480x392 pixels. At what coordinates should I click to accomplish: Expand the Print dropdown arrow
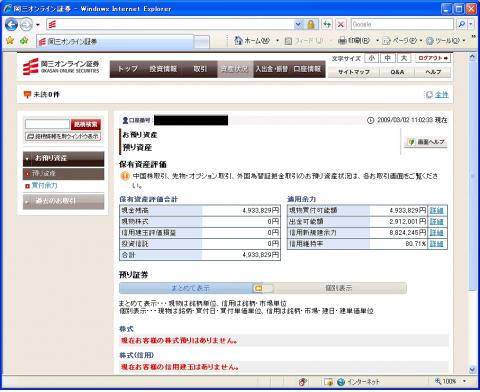[377, 41]
